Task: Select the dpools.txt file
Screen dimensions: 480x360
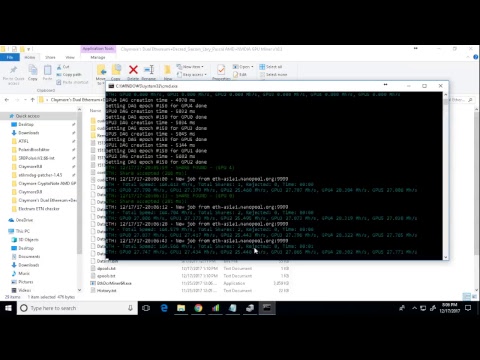Action: pos(107,268)
